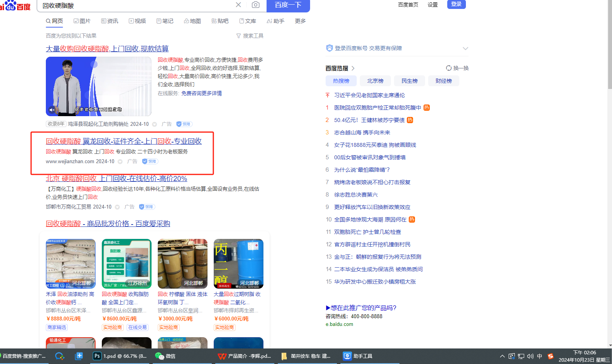Click the 丙二醇 blue barrel product thumbnail

tap(238, 263)
